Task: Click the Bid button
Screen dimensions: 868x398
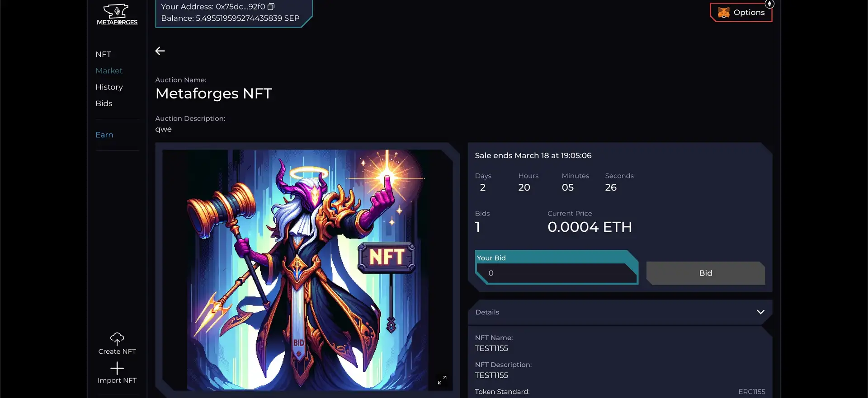Action: [x=706, y=273]
